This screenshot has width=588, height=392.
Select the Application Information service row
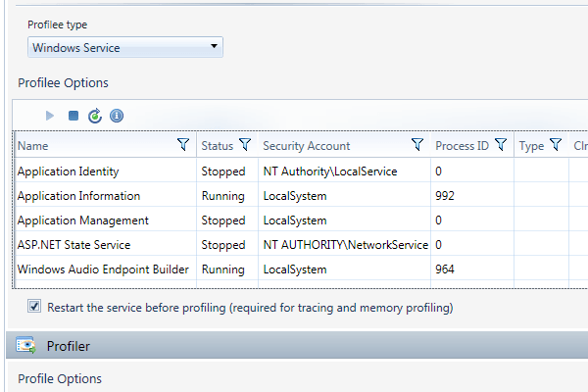coord(301,196)
